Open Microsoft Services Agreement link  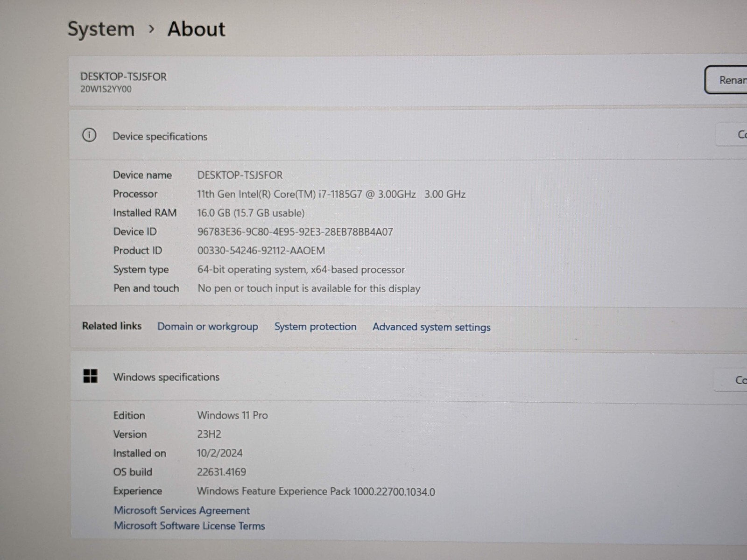point(182,510)
